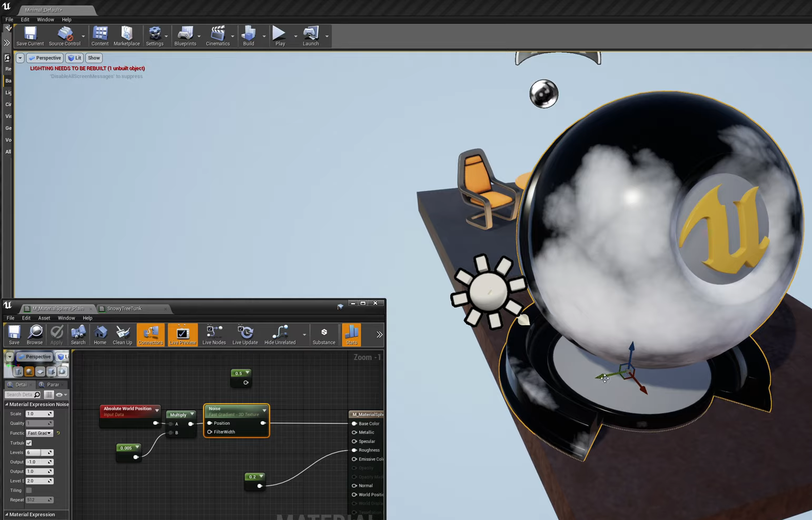The width and height of the screenshot is (812, 520).
Task: Click Search in the material editor toolbar
Action: (78, 335)
